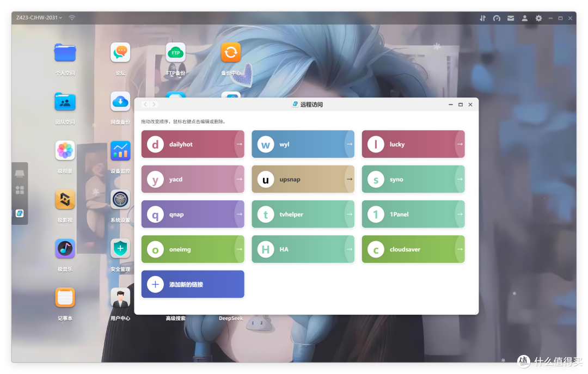Open the 安全管理 security shield icon

[120, 249]
